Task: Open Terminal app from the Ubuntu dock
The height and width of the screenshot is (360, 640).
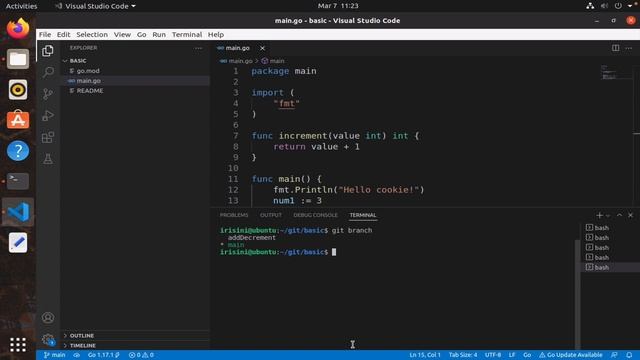Action: point(18,181)
